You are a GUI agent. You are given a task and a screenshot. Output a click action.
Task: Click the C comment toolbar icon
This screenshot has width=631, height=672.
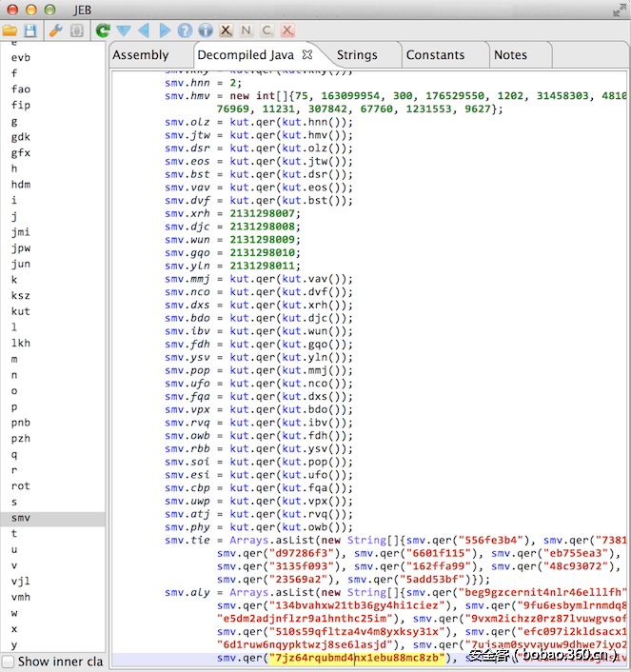[266, 31]
